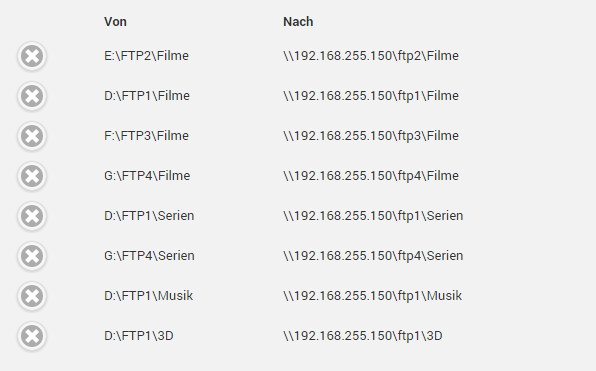Select destination \\192.168.255.150\ftp3\Filme

point(371,136)
